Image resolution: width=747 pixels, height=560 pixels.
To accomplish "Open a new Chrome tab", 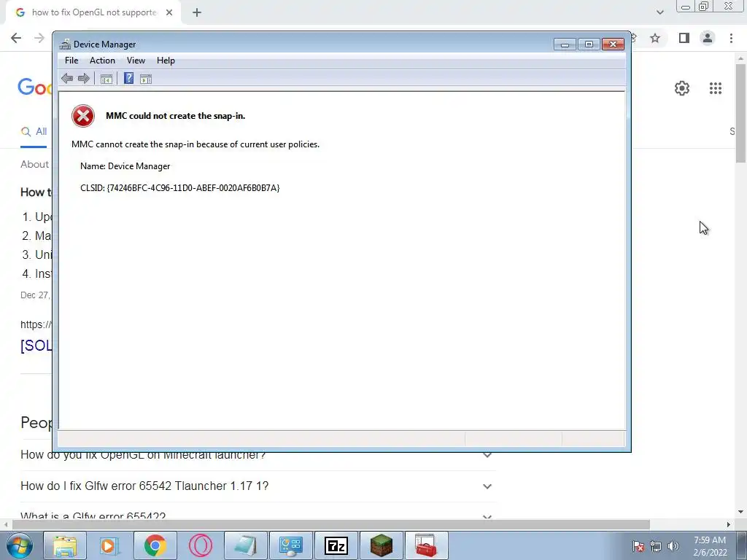I will [x=197, y=12].
